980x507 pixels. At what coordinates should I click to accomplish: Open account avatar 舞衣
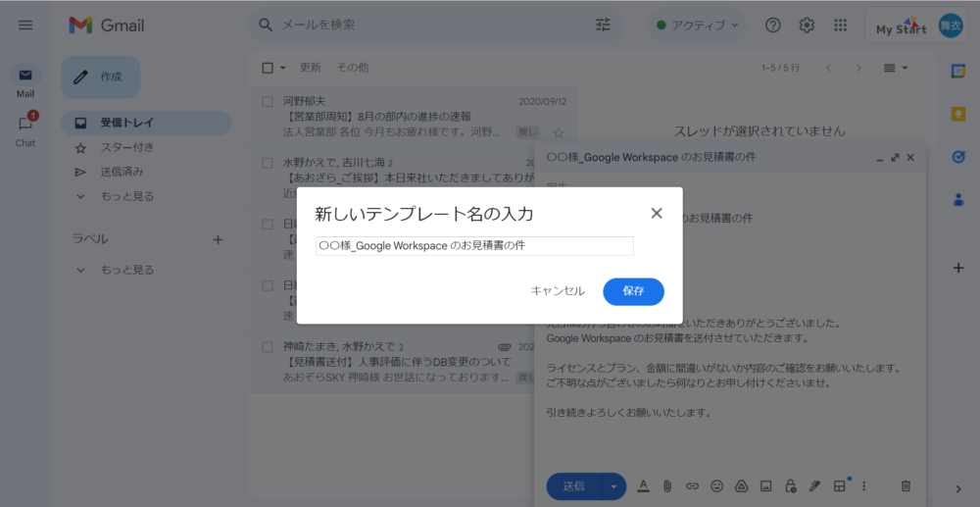click(x=951, y=25)
